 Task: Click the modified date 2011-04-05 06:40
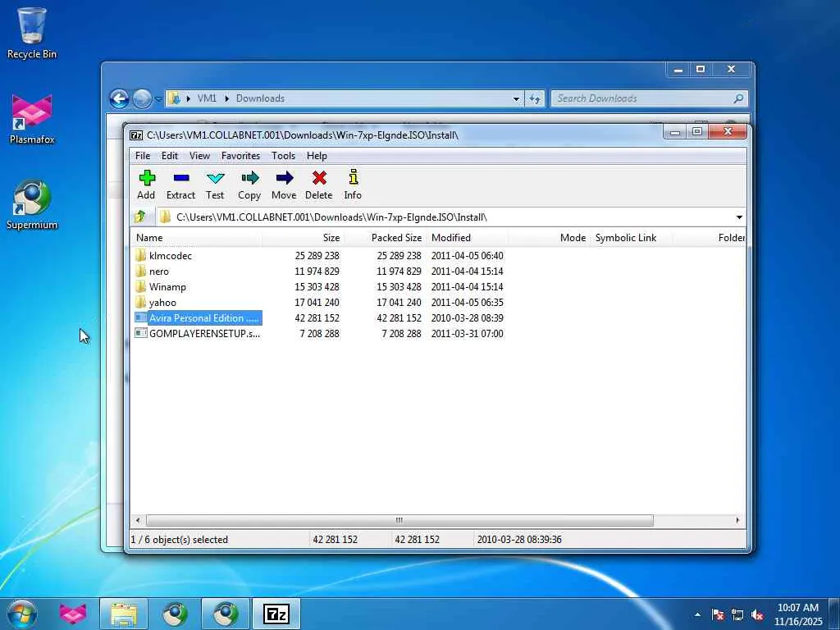click(x=467, y=255)
